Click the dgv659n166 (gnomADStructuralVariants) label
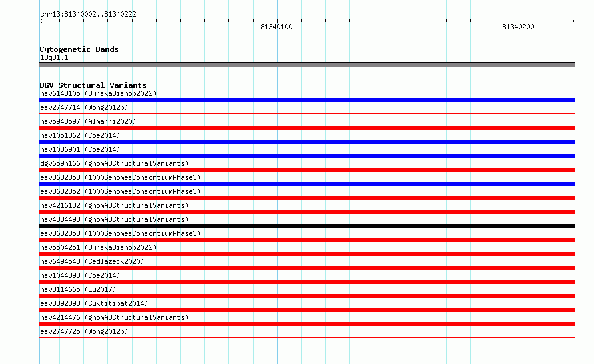This screenshot has height=364, width=594. (x=114, y=163)
